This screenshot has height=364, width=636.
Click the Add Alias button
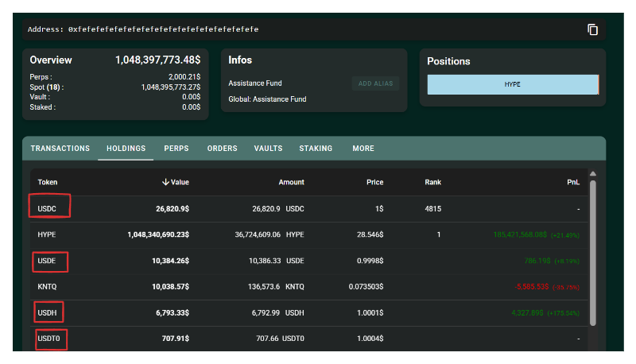pyautogui.click(x=375, y=83)
